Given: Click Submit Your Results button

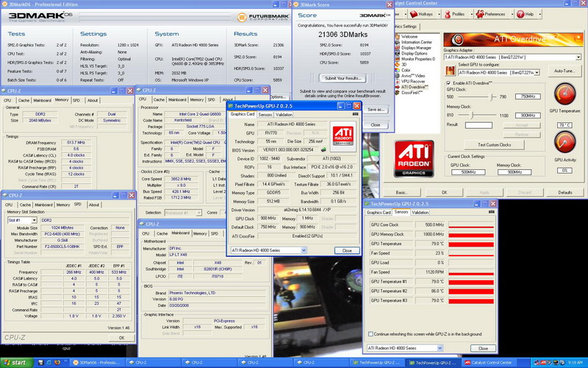Looking at the screenshot, I should tap(343, 78).
